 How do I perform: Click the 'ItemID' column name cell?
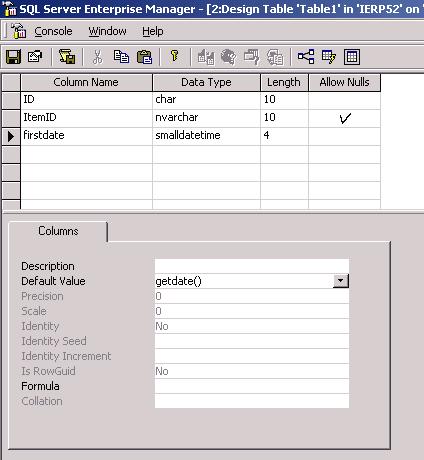(x=86, y=118)
